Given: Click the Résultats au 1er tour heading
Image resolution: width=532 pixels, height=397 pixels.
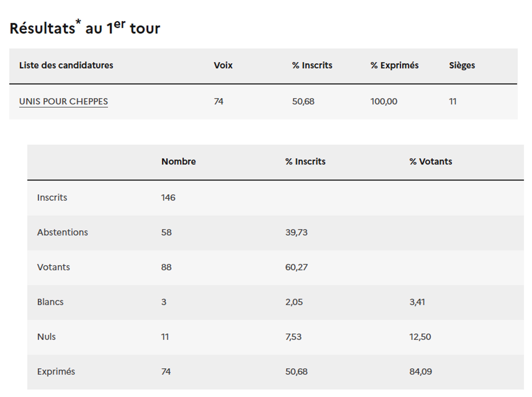Looking at the screenshot, I should coord(85,28).
